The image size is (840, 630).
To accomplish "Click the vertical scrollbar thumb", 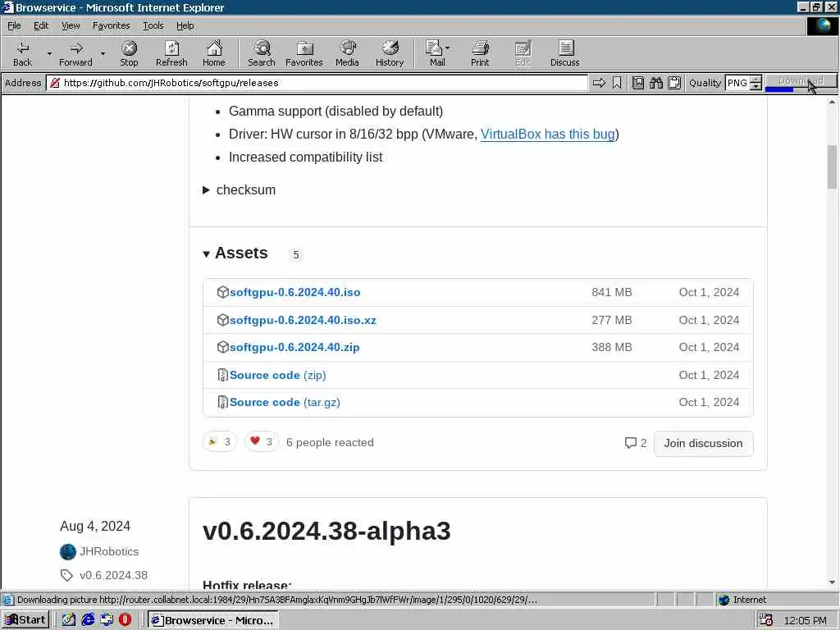I will (x=832, y=167).
